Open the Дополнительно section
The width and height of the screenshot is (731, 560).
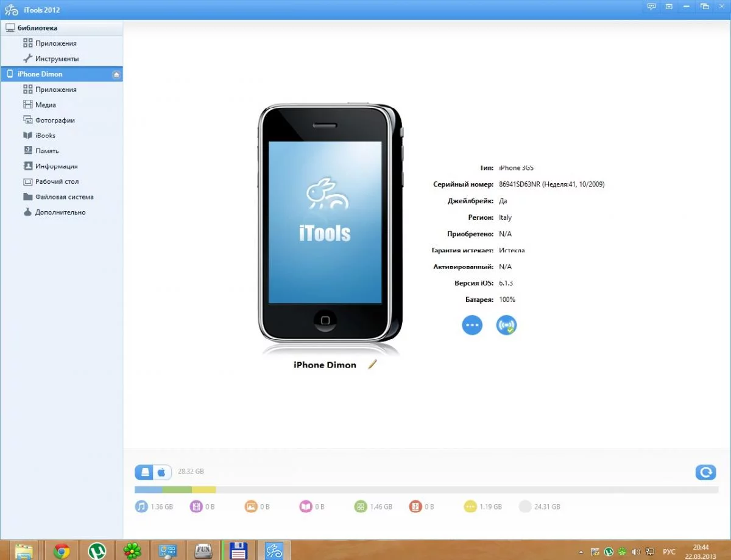pos(54,212)
